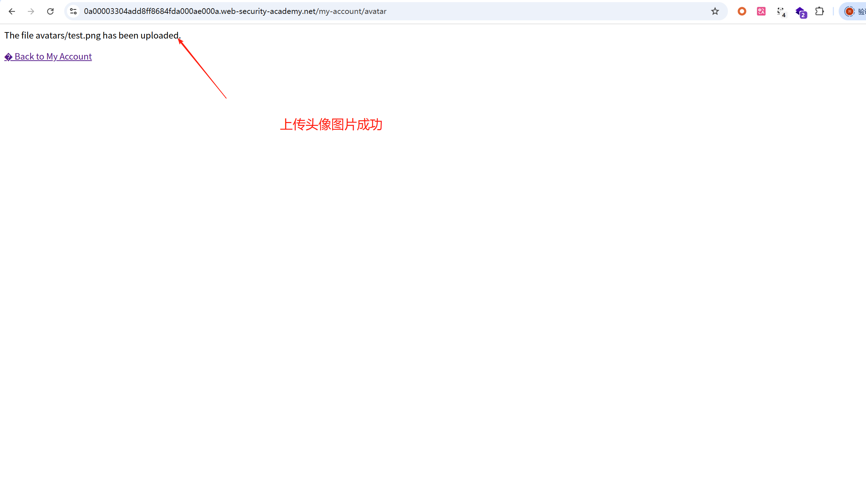Click the avatars/test.png filename in message
This screenshot has width=866, height=504.
pyautogui.click(x=68, y=36)
